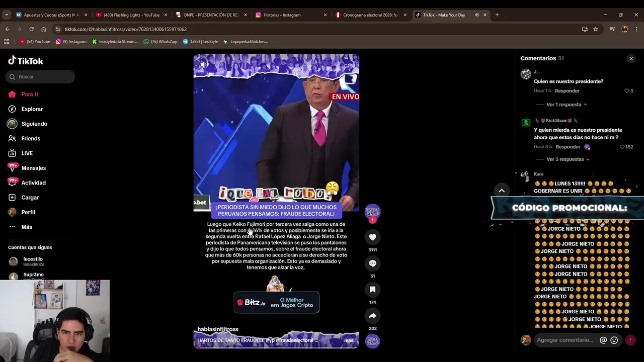
Task: Go to previous video up arrow
Action: pyautogui.click(x=501, y=191)
